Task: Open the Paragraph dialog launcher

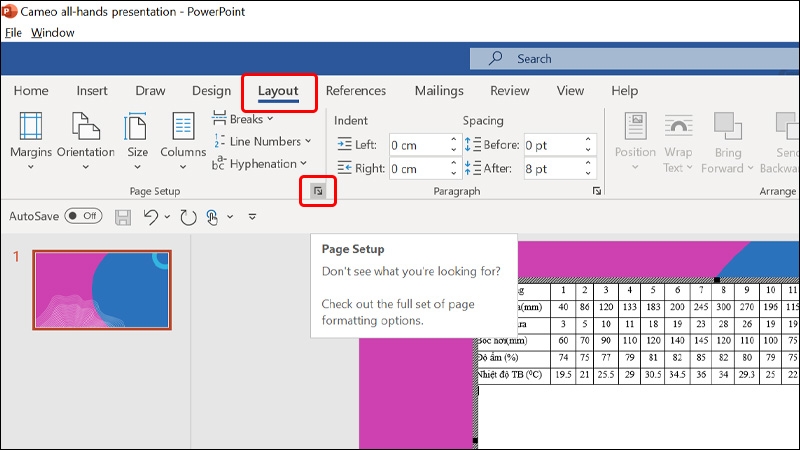Action: point(596,191)
